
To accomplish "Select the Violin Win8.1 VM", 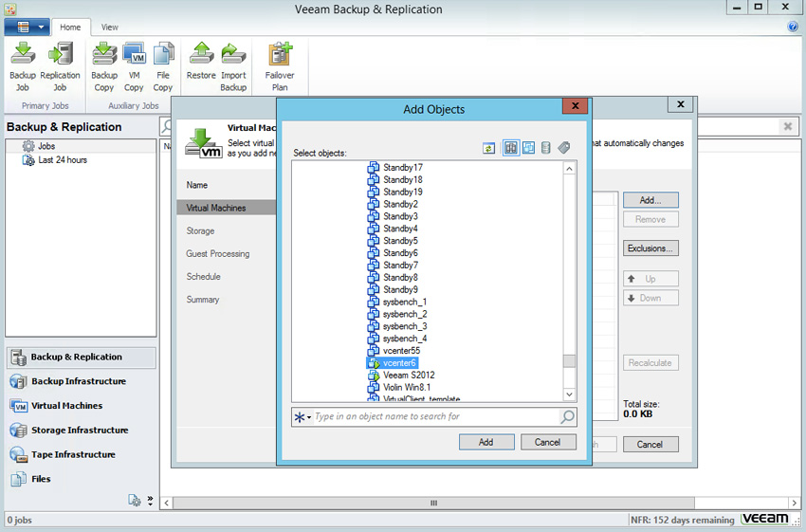I will coord(399,388).
